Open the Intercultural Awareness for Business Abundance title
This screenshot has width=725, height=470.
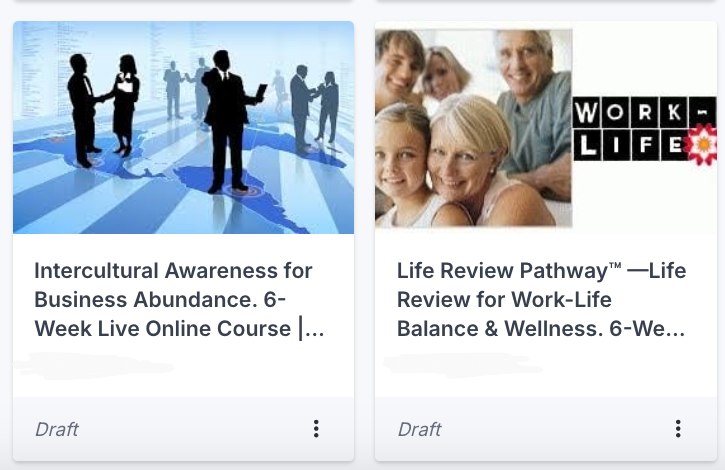click(x=179, y=300)
